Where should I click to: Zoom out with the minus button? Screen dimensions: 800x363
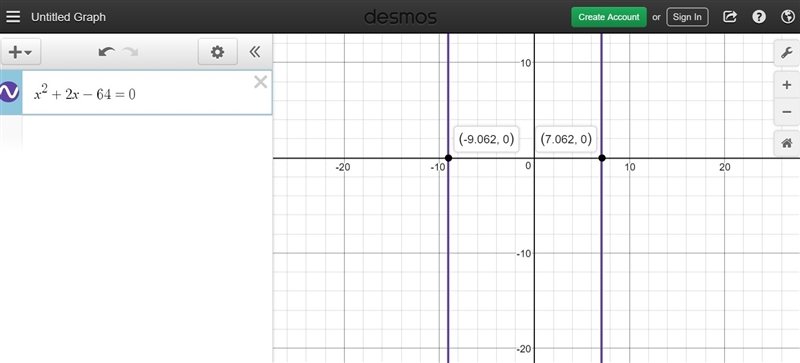point(787,112)
